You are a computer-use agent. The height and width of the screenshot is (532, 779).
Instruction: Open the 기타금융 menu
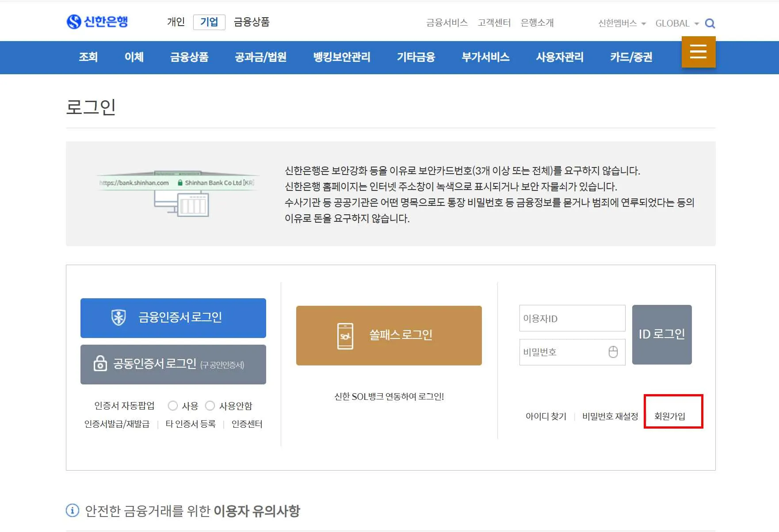coord(416,57)
